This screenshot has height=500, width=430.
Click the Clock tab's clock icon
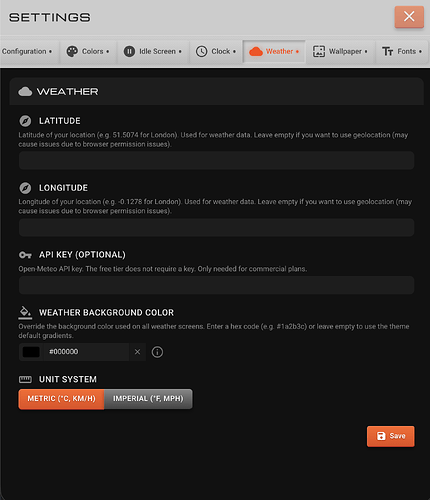tap(201, 51)
